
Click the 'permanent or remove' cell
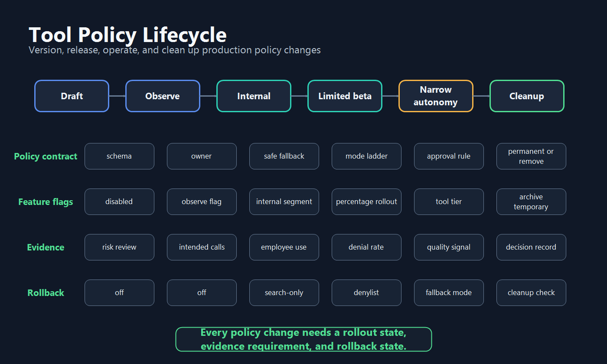click(531, 156)
